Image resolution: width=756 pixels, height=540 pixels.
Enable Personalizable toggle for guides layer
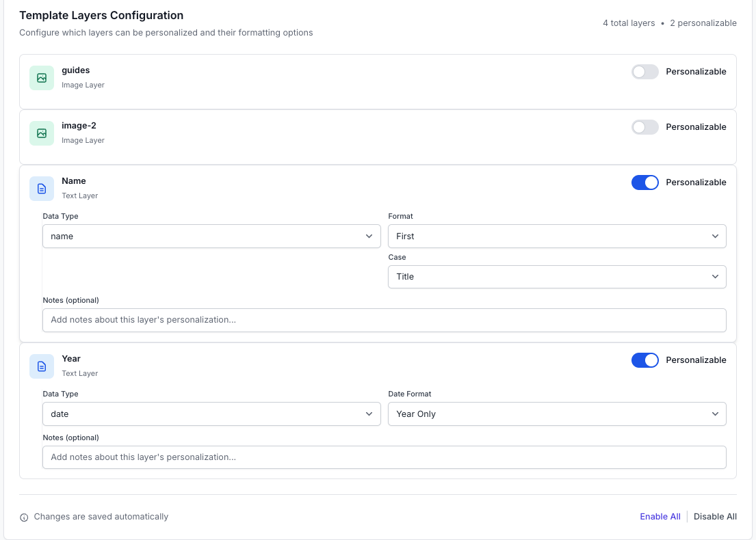pyautogui.click(x=644, y=72)
